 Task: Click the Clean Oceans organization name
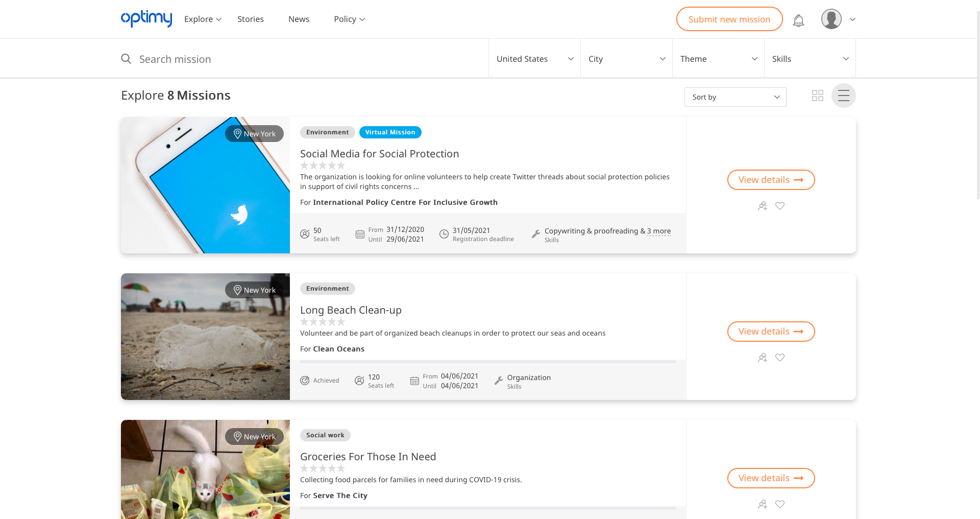[x=339, y=349]
